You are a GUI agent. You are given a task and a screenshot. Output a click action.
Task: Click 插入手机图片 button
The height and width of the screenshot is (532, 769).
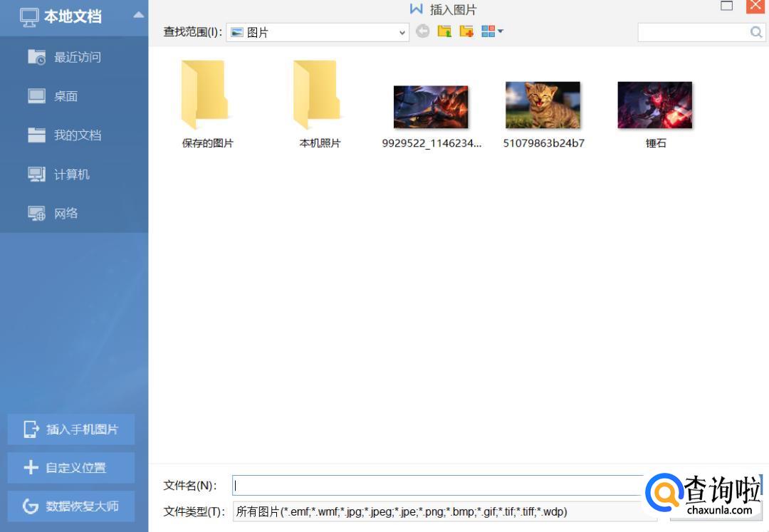point(71,429)
